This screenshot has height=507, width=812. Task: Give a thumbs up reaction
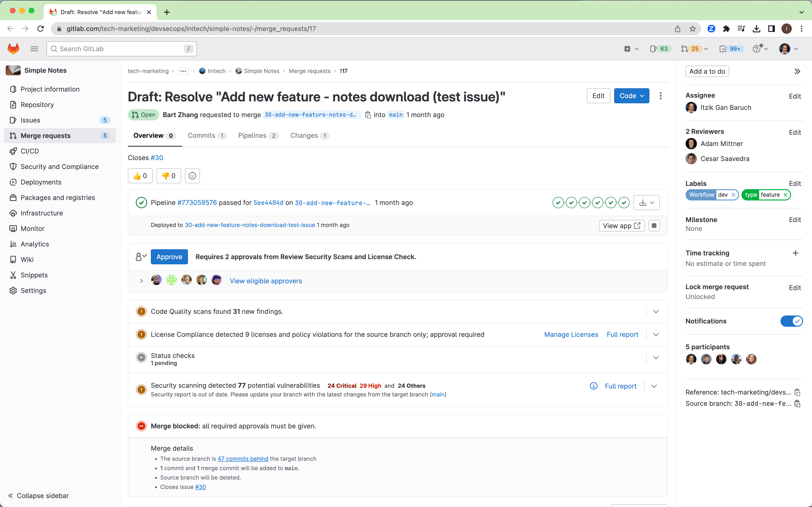[140, 176]
